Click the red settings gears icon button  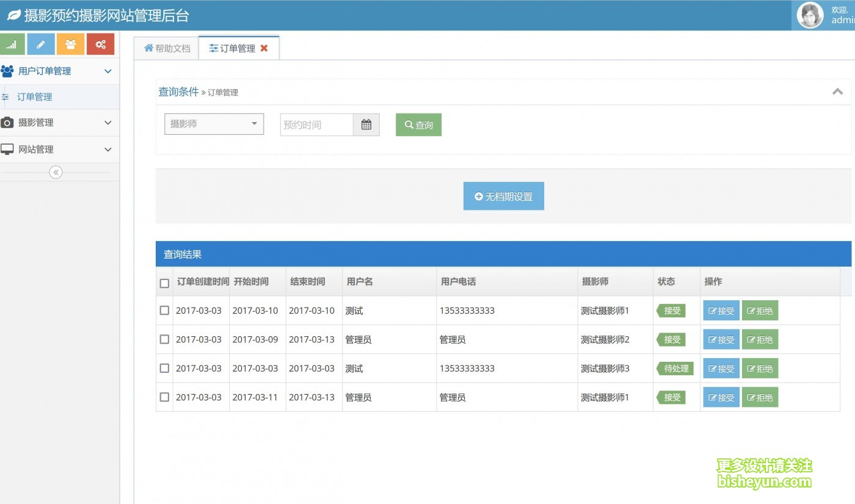100,44
